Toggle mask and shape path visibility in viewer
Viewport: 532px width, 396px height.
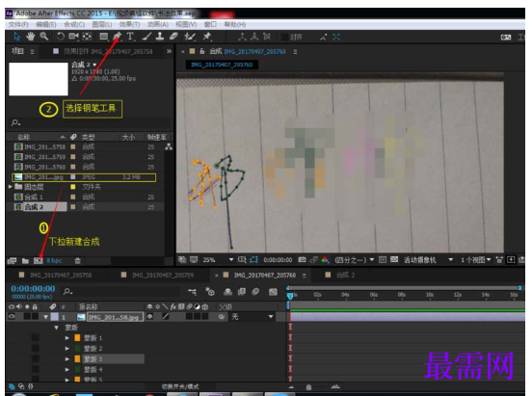tap(254, 260)
